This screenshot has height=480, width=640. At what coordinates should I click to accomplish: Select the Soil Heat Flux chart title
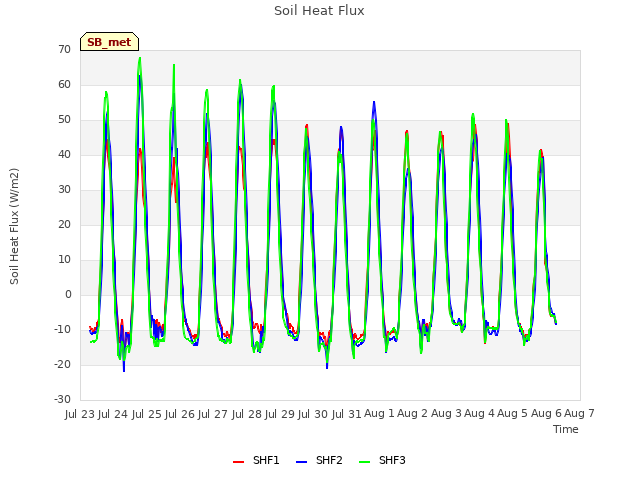[x=319, y=11]
